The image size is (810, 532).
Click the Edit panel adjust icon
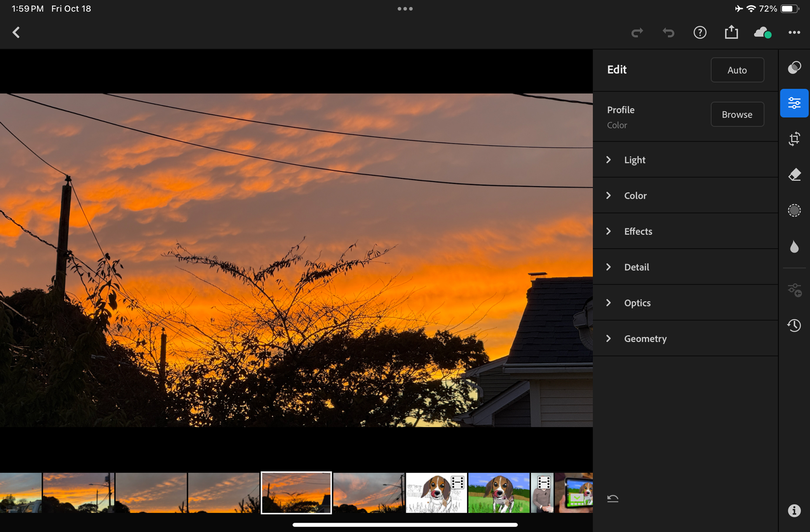point(794,102)
